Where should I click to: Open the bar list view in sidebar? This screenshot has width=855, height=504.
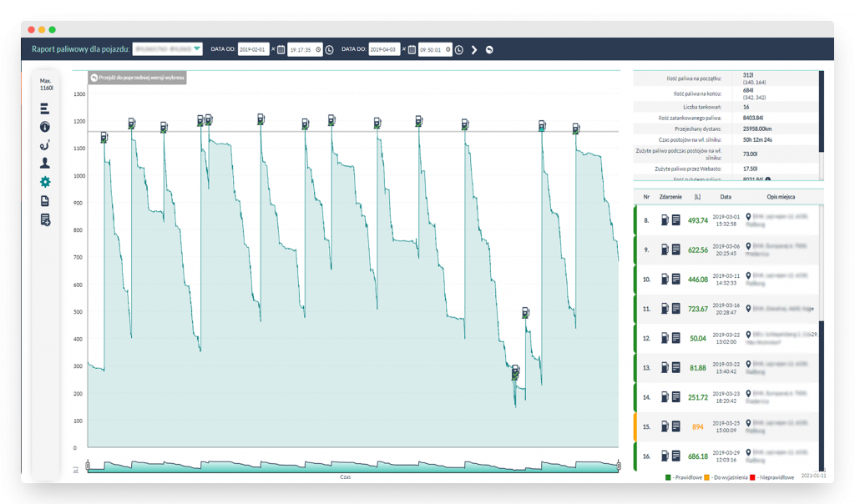[45, 108]
